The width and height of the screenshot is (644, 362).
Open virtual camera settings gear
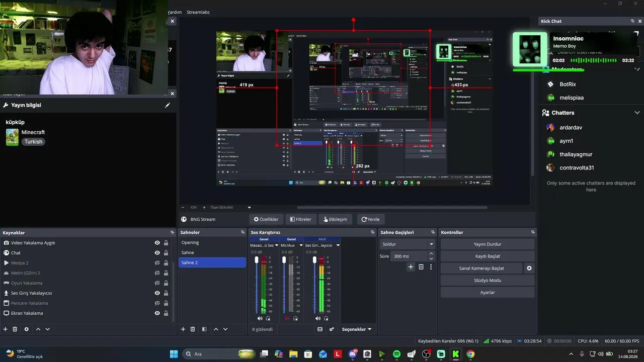tap(529, 268)
